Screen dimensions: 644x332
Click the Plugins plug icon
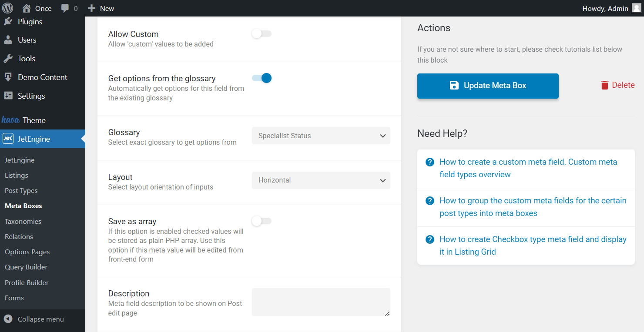click(8, 21)
